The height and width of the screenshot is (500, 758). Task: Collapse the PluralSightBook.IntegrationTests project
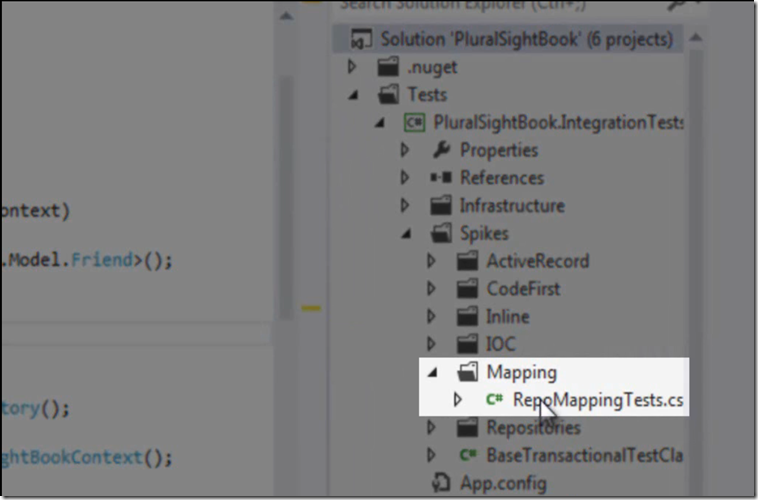380,123
